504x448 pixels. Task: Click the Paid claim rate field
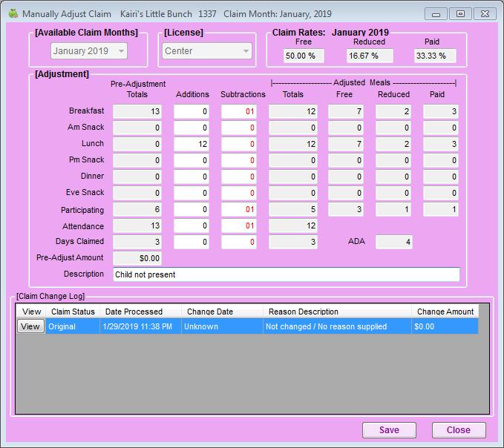click(435, 56)
